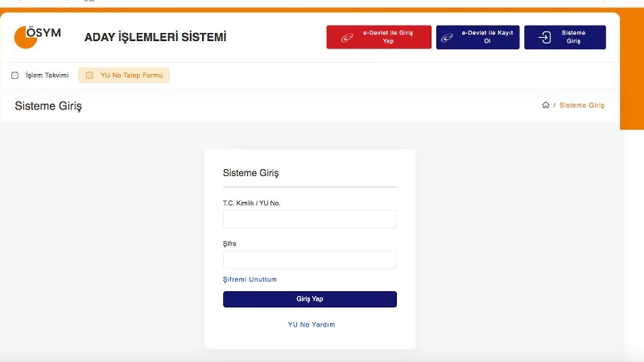The image size is (644, 362).
Task: Open the Şifremi Unuttum link
Action: (250, 279)
